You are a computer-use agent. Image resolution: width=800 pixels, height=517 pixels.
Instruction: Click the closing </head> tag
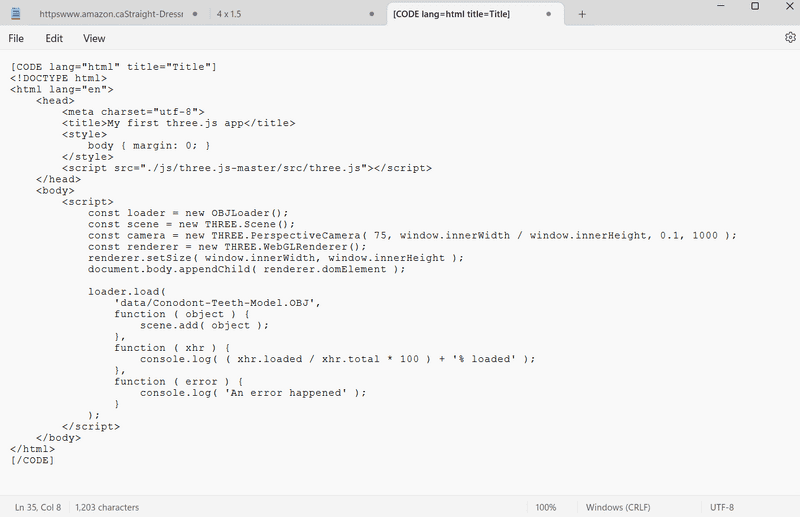coord(58,179)
